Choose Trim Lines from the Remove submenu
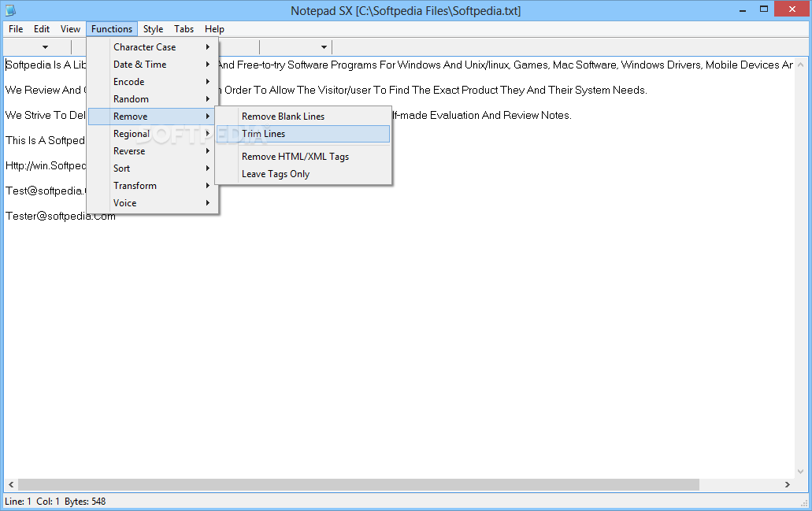 [303, 134]
